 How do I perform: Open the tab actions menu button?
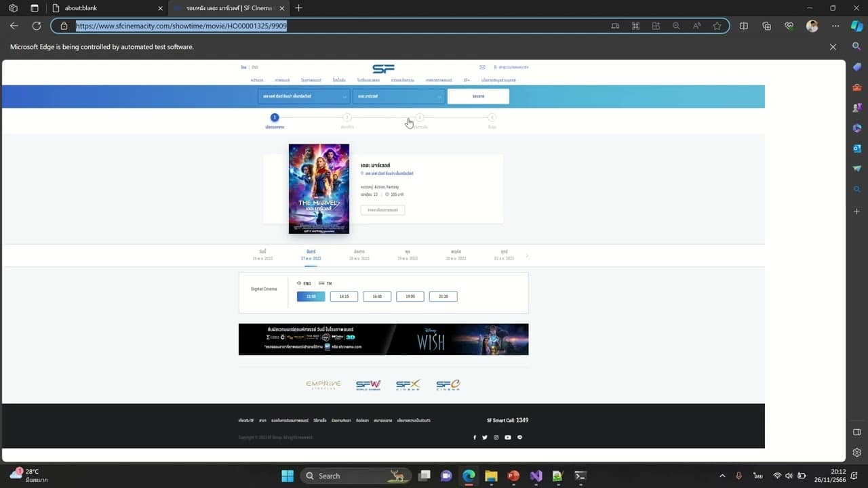(34, 8)
